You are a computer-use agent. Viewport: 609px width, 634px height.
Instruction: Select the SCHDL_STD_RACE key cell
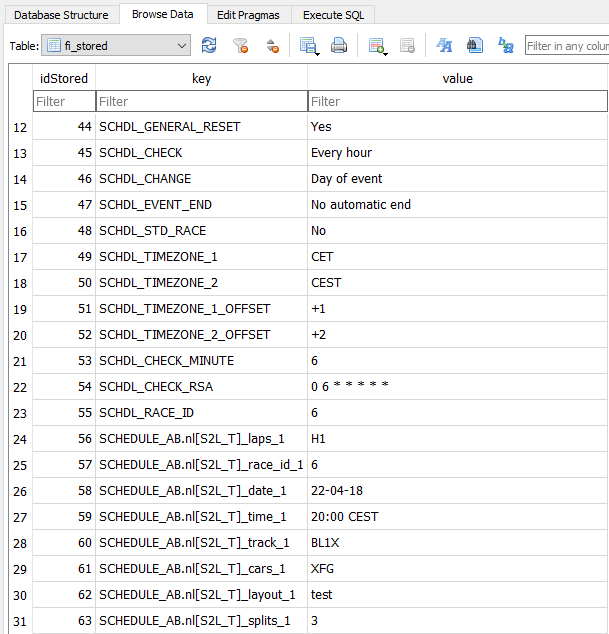[x=201, y=231]
